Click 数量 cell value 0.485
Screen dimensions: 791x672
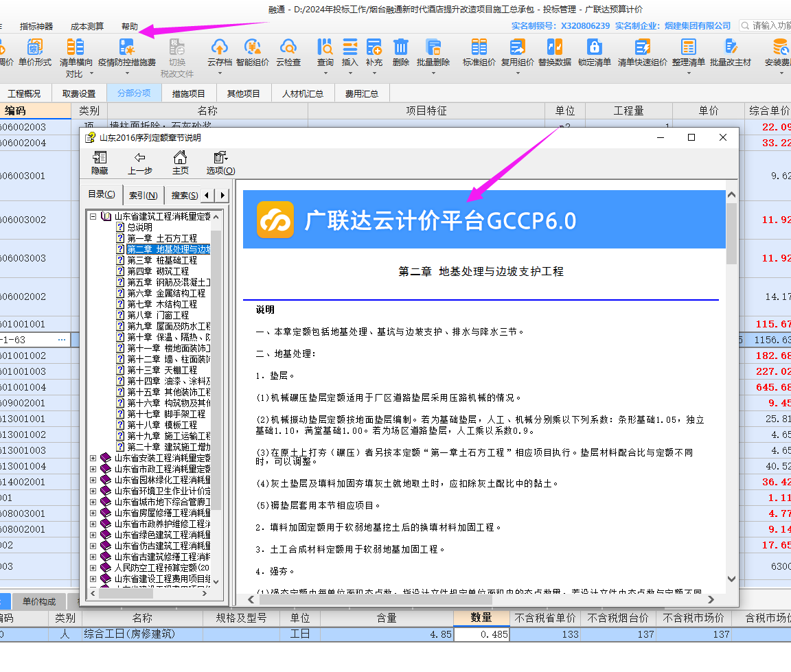(482, 634)
